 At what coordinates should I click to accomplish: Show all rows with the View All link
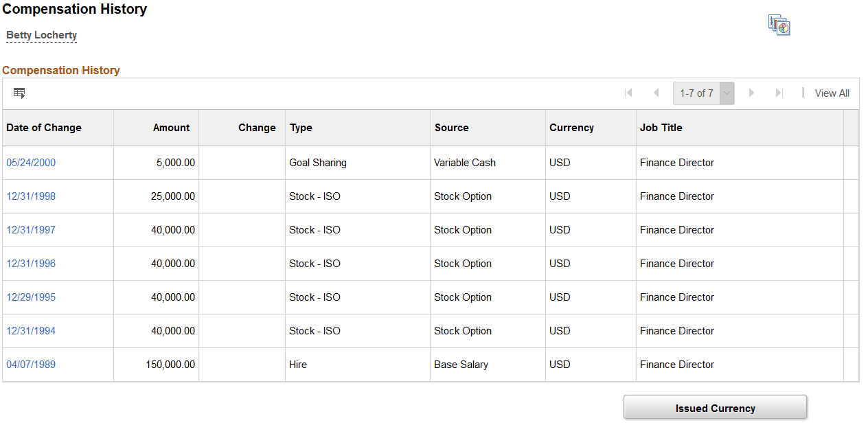(x=832, y=93)
